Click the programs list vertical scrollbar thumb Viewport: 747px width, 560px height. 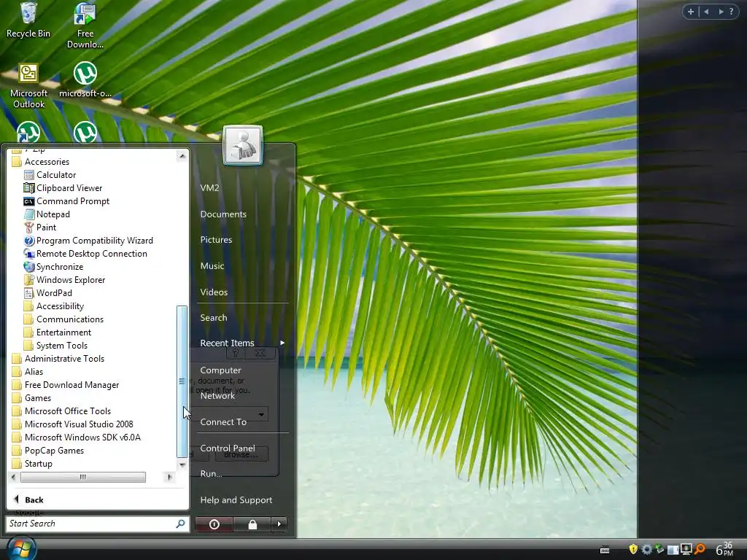[182, 381]
